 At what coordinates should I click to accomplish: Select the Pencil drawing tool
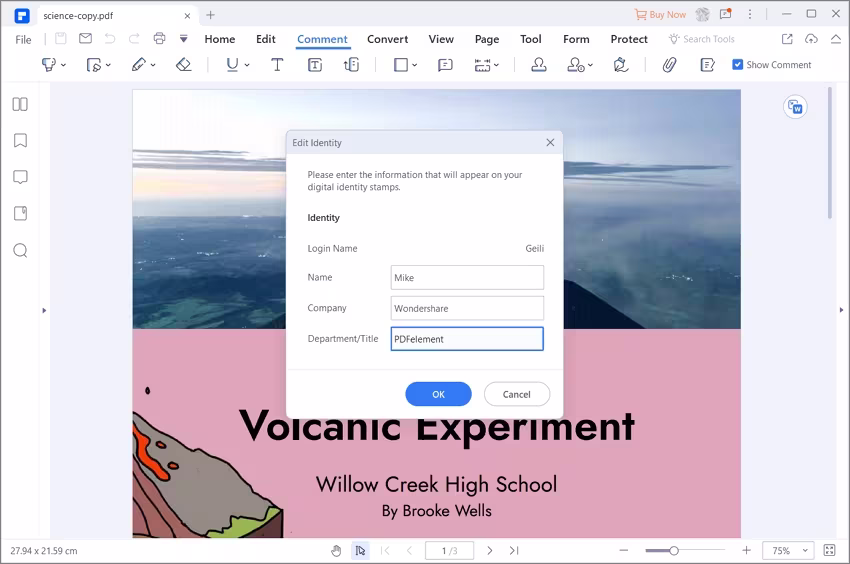coord(138,65)
